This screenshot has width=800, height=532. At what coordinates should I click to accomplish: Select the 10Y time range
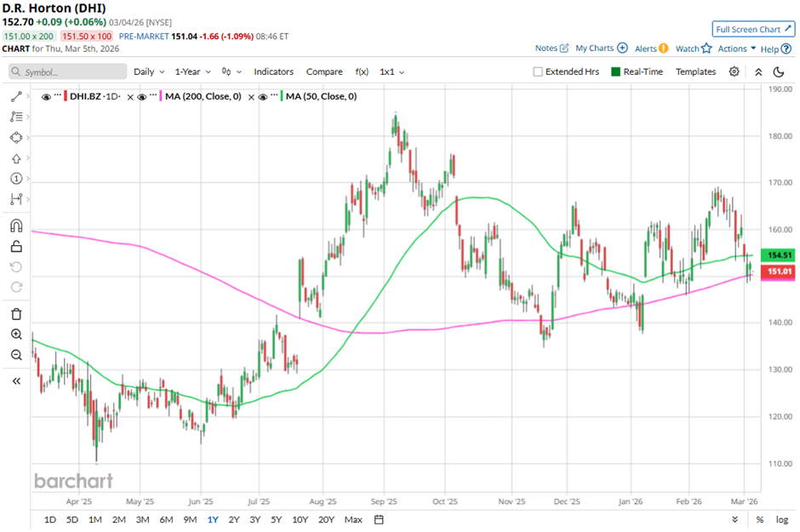pos(300,519)
